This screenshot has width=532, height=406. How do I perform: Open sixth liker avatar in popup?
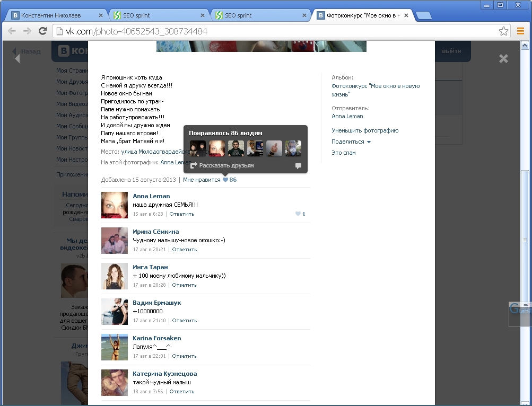pos(293,148)
